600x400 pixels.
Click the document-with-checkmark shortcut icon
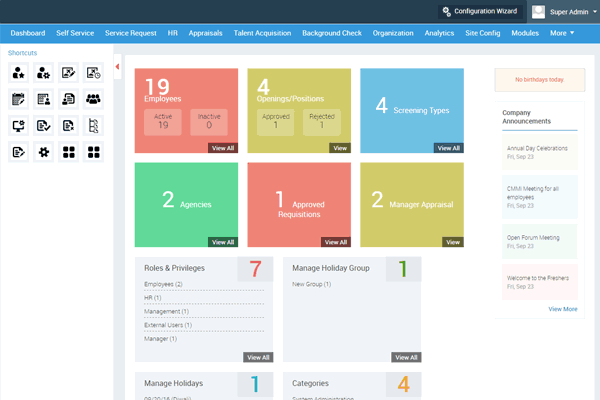coord(43,125)
